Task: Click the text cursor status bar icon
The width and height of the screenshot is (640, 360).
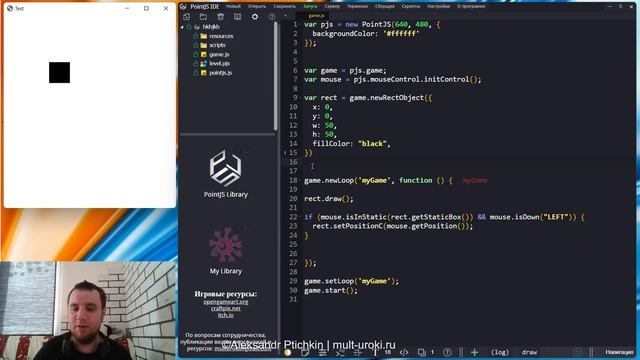Action: (375, 352)
